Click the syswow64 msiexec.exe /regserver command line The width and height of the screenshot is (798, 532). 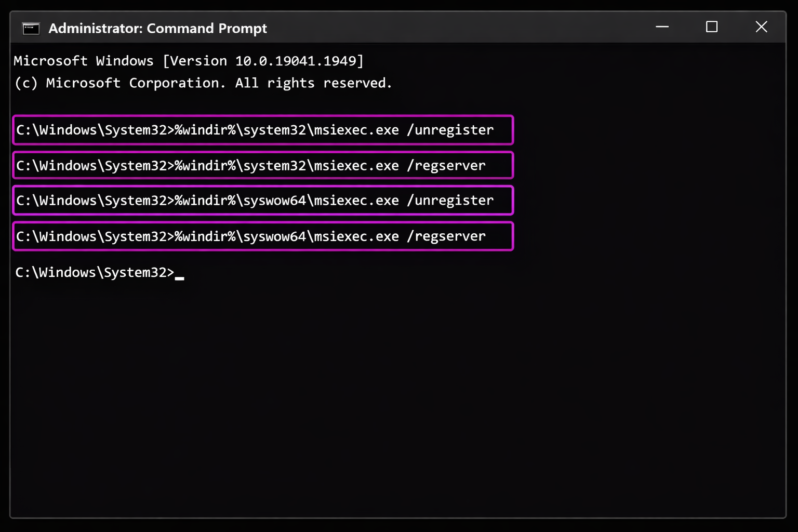tap(263, 236)
